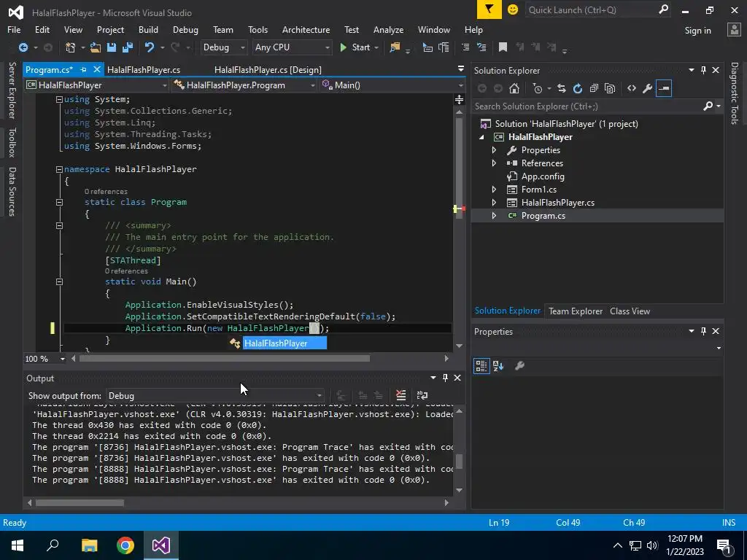Open the Toolbox side tab
The image size is (747, 560).
click(x=12, y=142)
